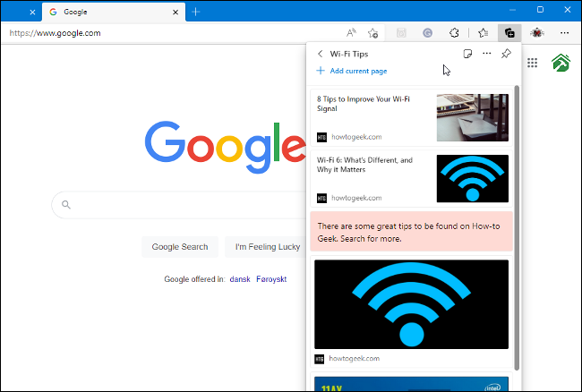Image resolution: width=582 pixels, height=392 pixels.
Task: Click the 11AX Intel image card
Action: click(411, 383)
